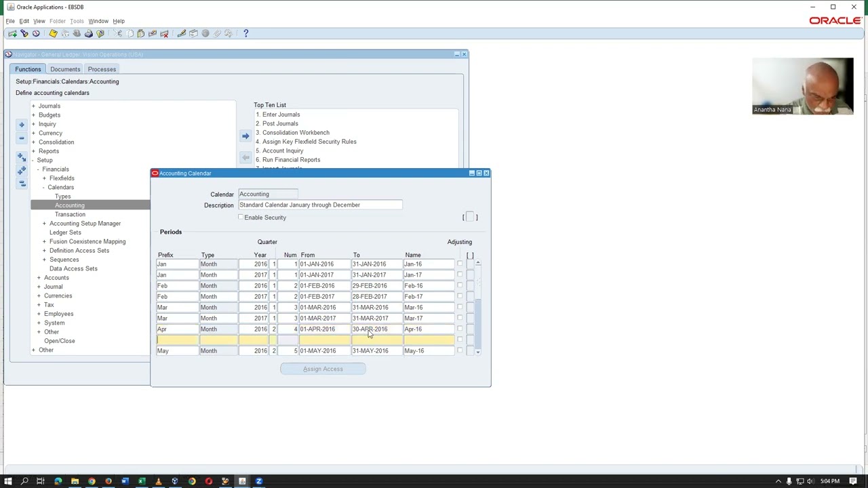
Task: Open the Window Help question mark icon
Action: pyautogui.click(x=245, y=34)
